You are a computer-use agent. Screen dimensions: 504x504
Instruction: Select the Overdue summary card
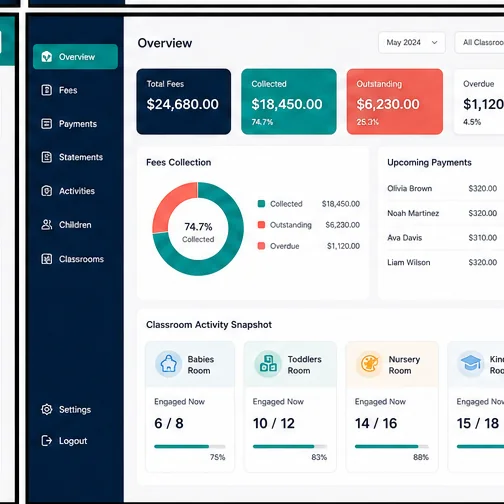[479, 102]
